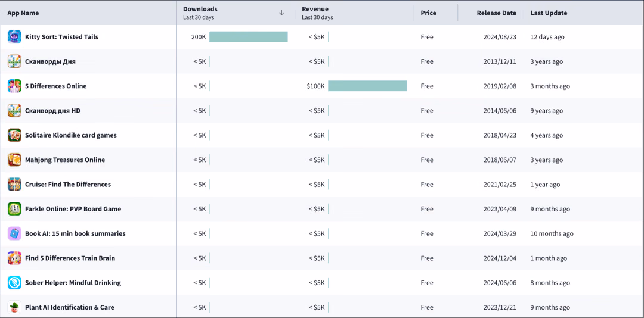Click the Cruise: Find The Differences icon

point(14,185)
